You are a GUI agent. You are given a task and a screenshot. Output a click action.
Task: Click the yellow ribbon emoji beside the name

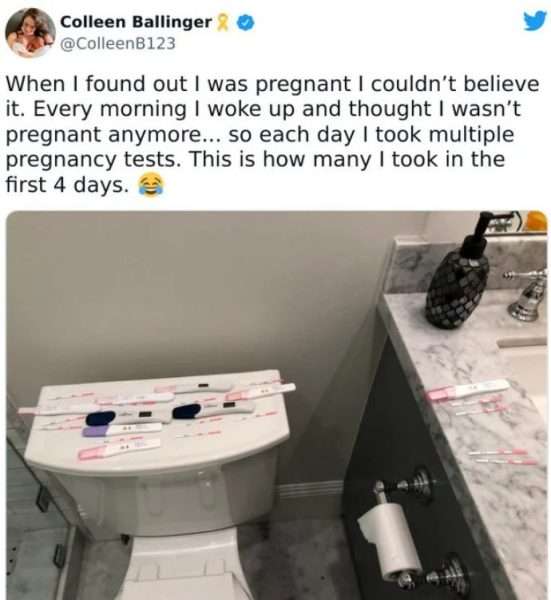coord(223,22)
